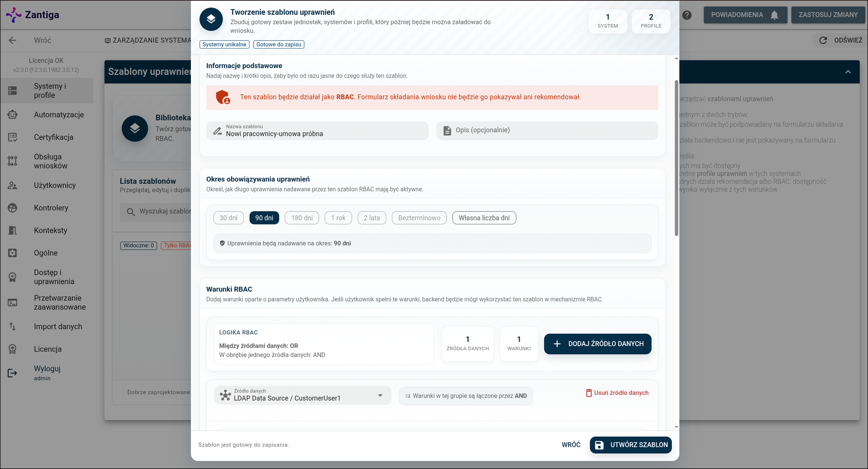Choose Własna liczba dni option
Screen dimensions: 868x469
(x=484, y=218)
